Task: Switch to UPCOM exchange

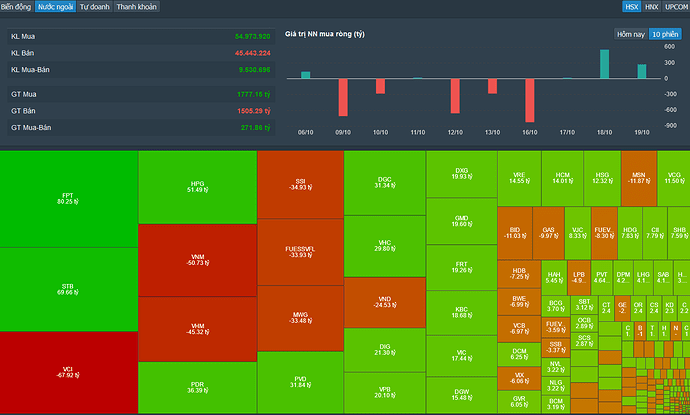Action: [x=676, y=7]
